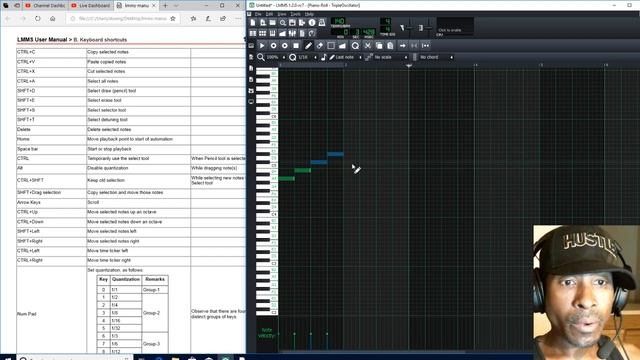
Task: Paste notes icon in Piano Roll toolbar
Action: point(390,46)
